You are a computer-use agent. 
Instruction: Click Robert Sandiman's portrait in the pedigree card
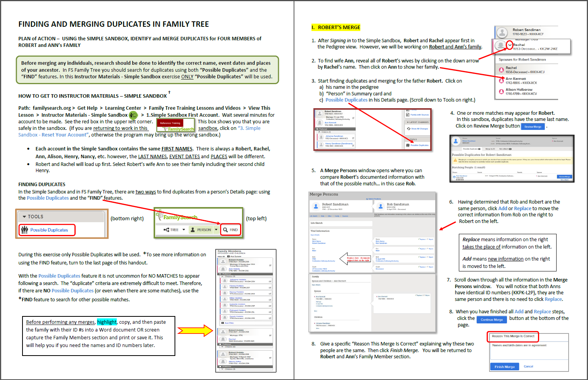[502, 32]
